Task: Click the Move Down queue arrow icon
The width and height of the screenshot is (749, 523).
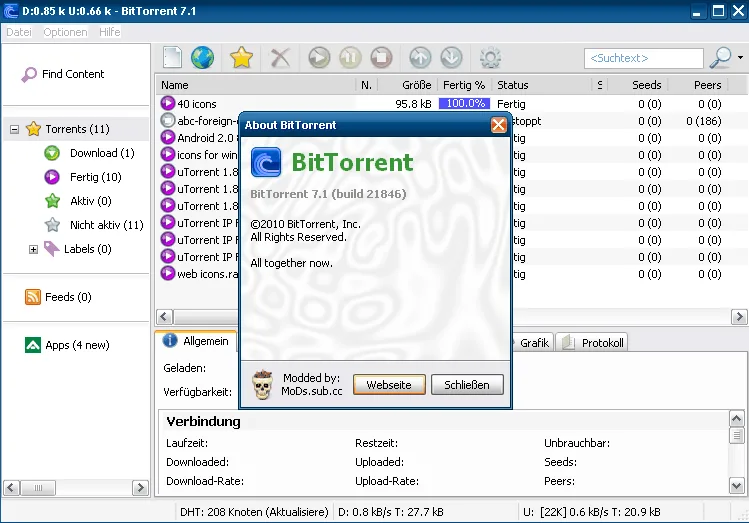Action: pos(451,58)
